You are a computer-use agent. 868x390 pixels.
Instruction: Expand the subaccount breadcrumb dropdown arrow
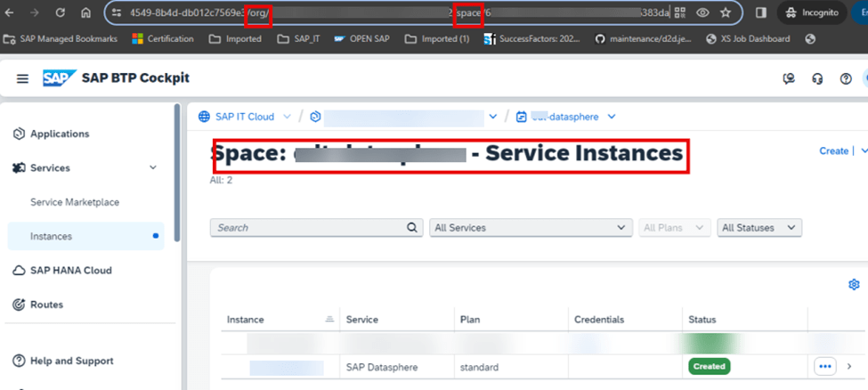(x=494, y=117)
